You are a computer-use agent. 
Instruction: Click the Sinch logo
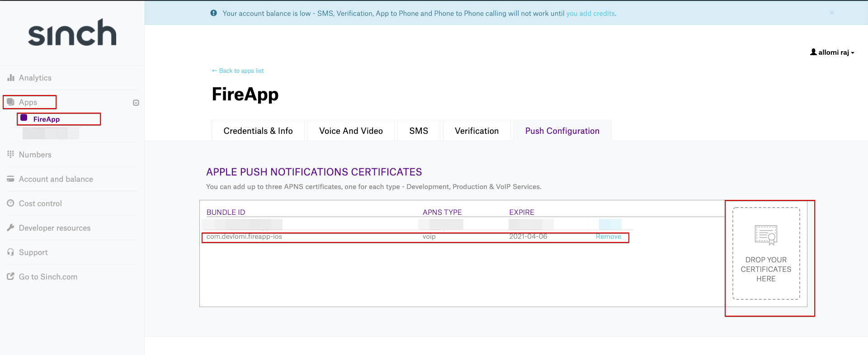click(x=72, y=33)
